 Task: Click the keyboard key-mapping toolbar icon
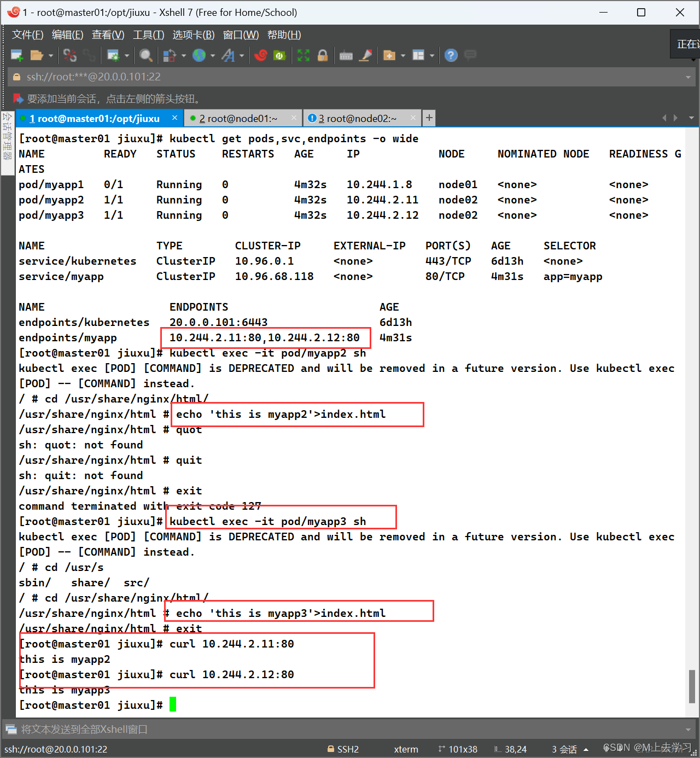click(346, 55)
